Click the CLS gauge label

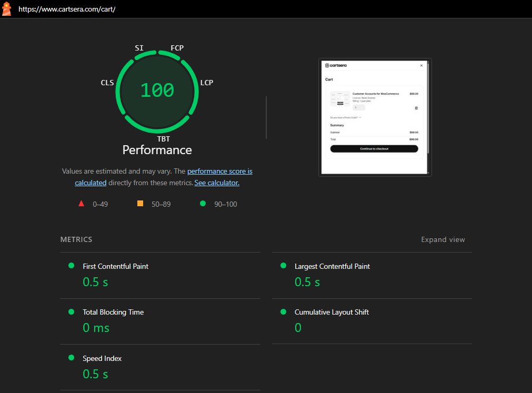click(x=107, y=83)
